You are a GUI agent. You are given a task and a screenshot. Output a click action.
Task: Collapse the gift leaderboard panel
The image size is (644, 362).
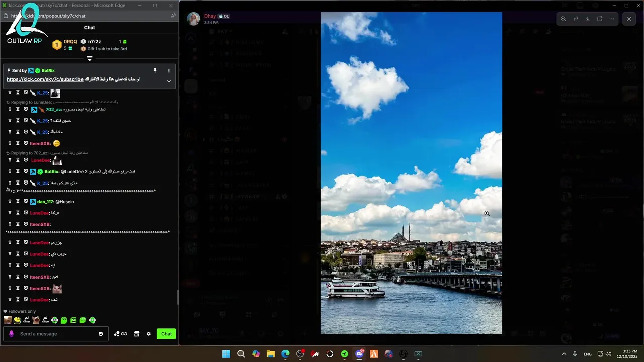coord(90,59)
